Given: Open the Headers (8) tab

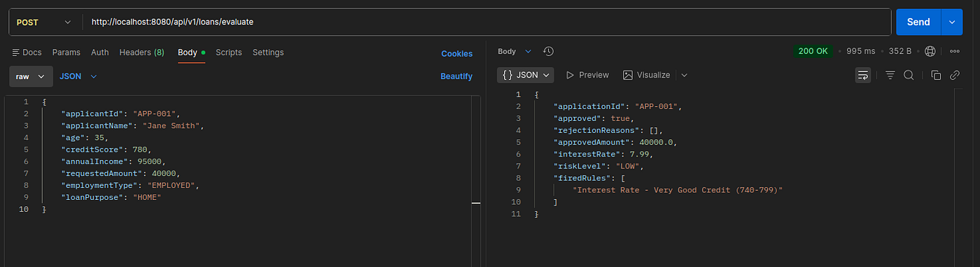Looking at the screenshot, I should tap(142, 52).
